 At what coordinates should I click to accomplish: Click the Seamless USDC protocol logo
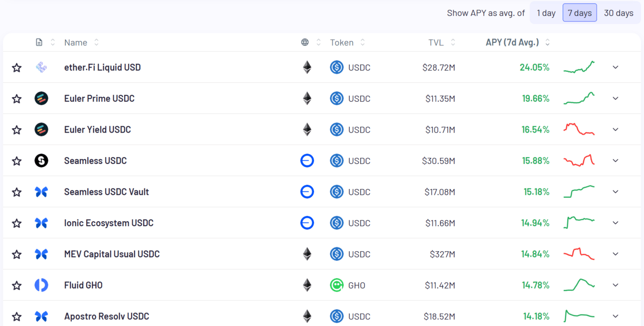click(x=41, y=161)
